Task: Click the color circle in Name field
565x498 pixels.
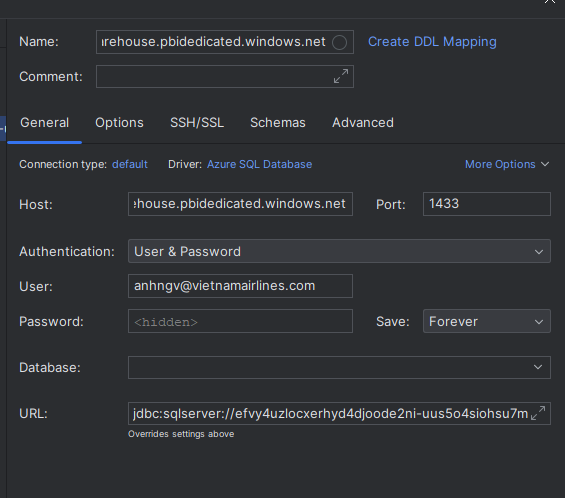Action: 339,43
